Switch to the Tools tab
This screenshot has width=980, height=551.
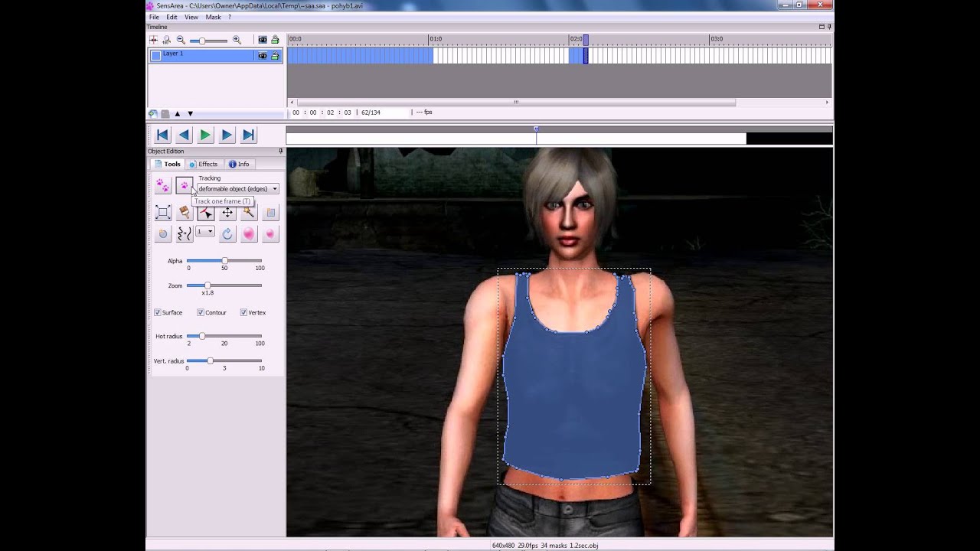[x=168, y=164]
